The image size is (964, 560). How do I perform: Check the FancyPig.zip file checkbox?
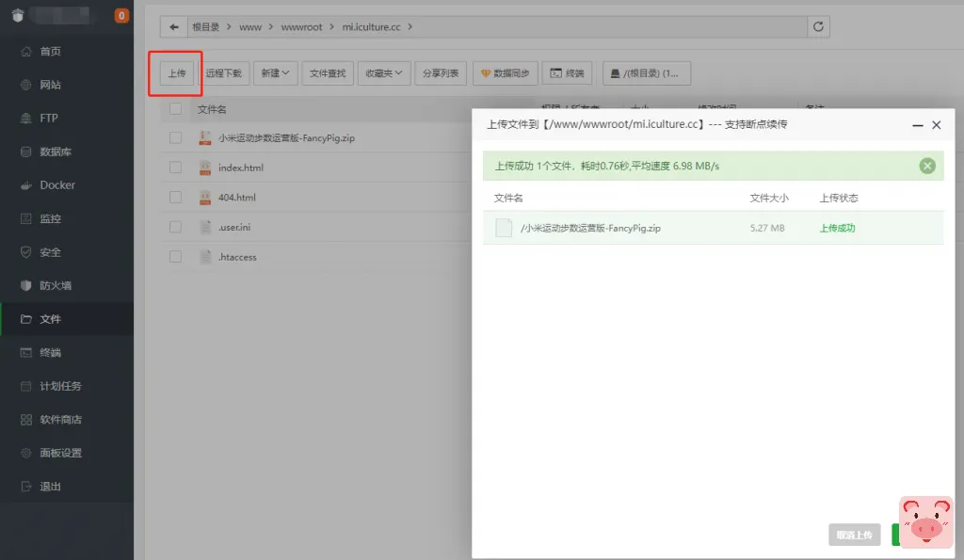tap(175, 137)
